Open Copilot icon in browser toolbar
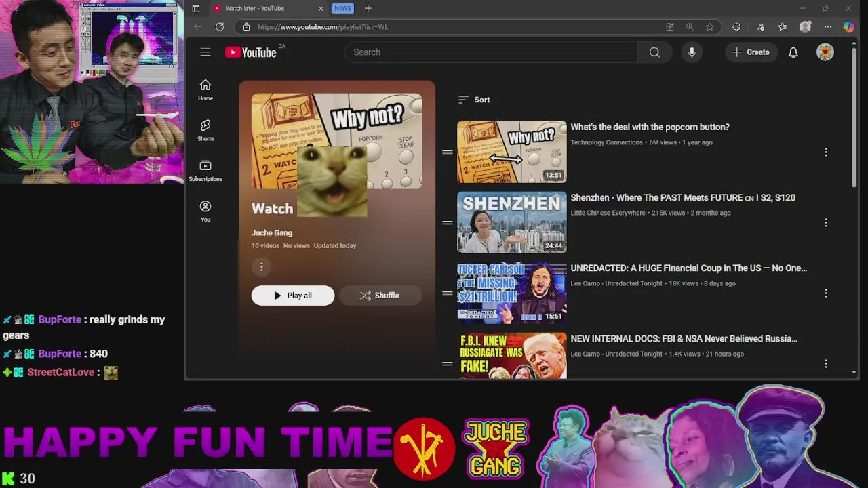 click(x=849, y=27)
